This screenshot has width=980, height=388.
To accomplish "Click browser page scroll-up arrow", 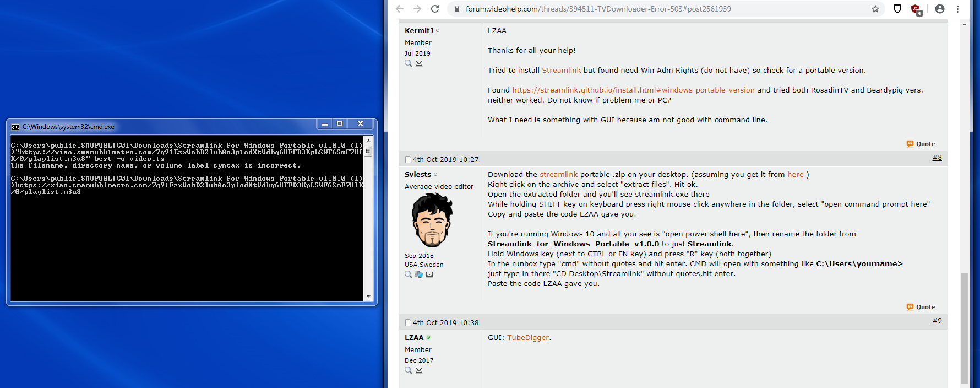I will [965, 24].
